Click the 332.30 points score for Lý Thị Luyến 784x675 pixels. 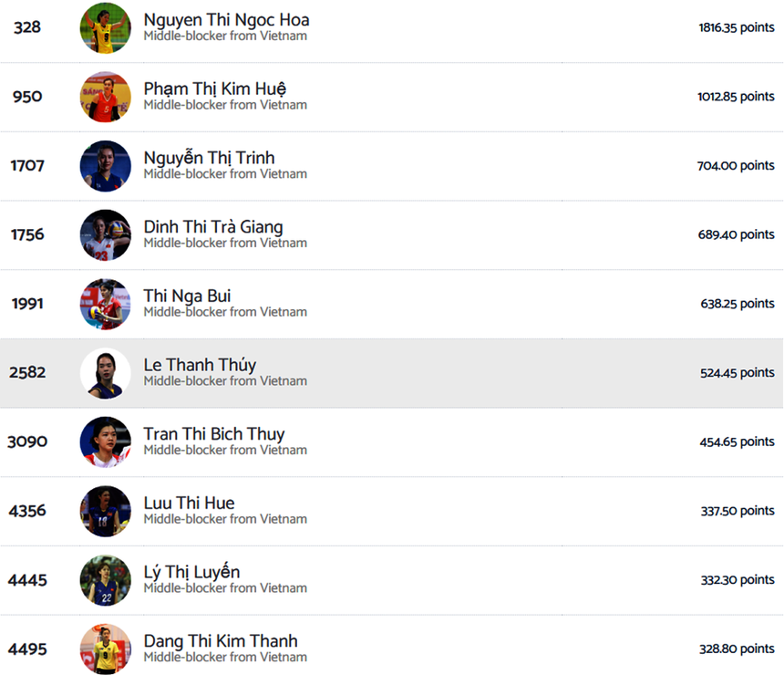(737, 580)
